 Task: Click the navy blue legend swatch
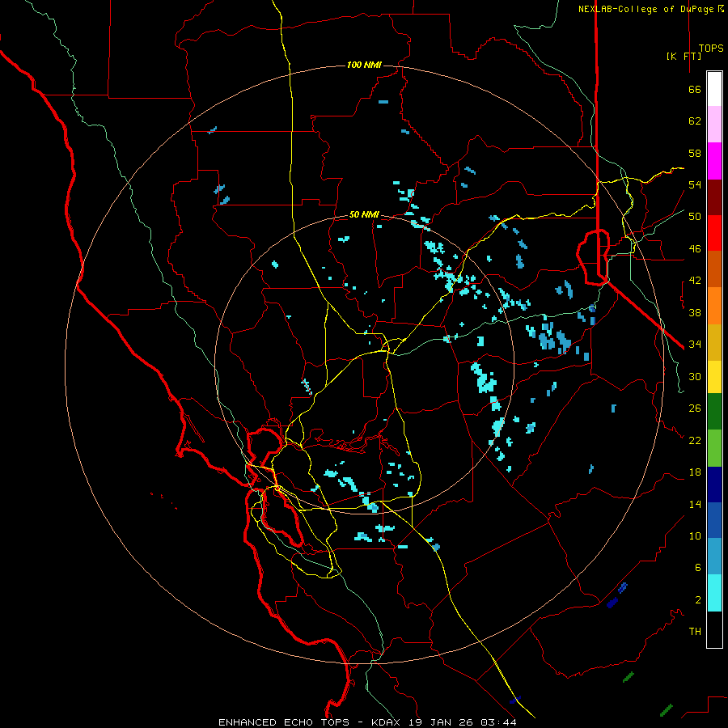pos(714,485)
